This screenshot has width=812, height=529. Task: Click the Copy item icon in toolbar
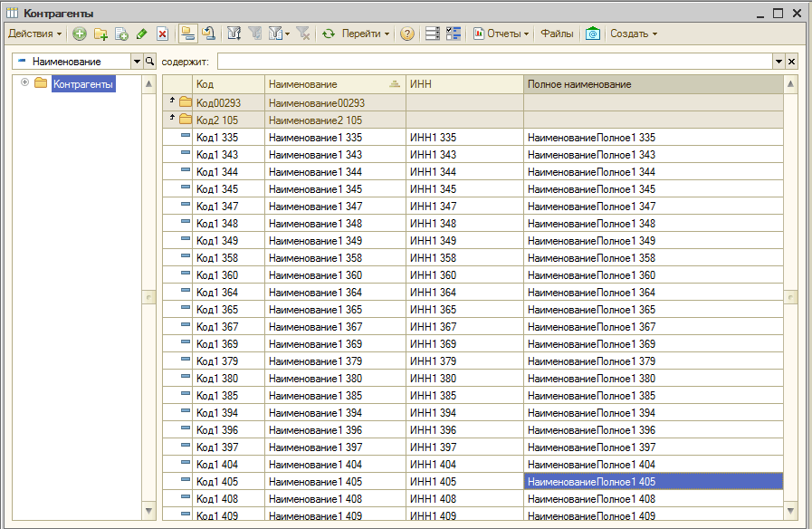click(x=121, y=34)
